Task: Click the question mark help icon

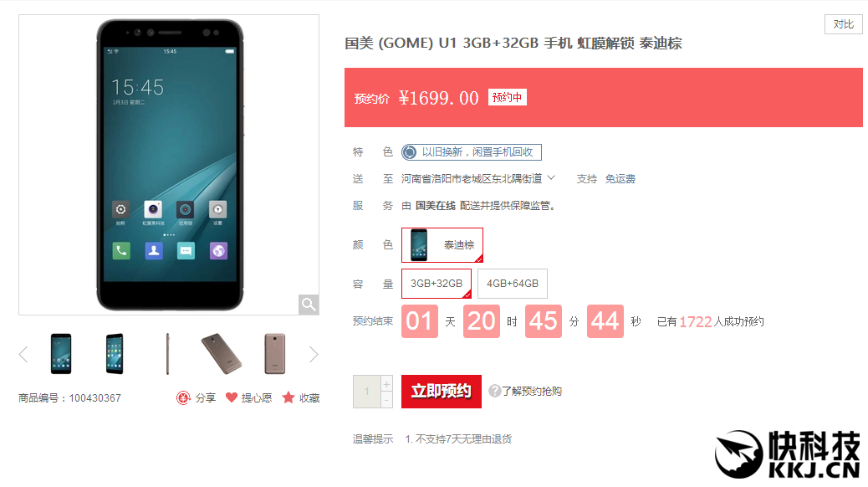Action: (494, 391)
